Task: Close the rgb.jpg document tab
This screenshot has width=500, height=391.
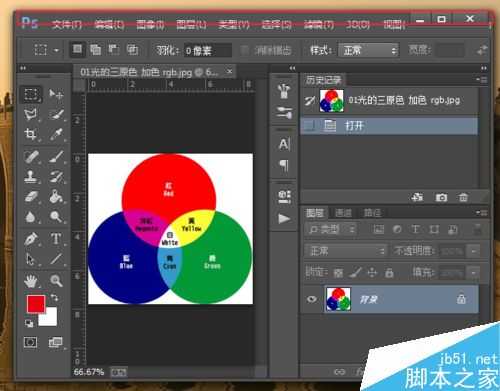Action: click(229, 71)
